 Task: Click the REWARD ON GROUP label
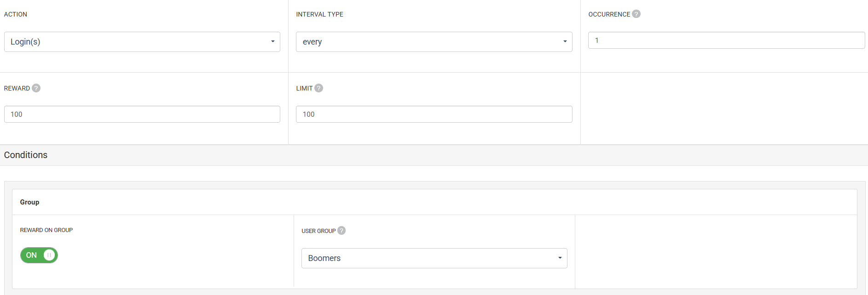(46, 230)
